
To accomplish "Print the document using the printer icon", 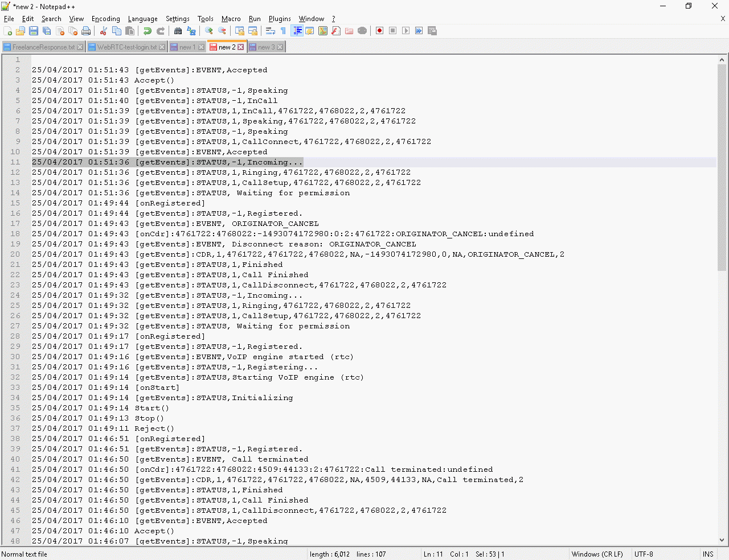I will tap(86, 31).
